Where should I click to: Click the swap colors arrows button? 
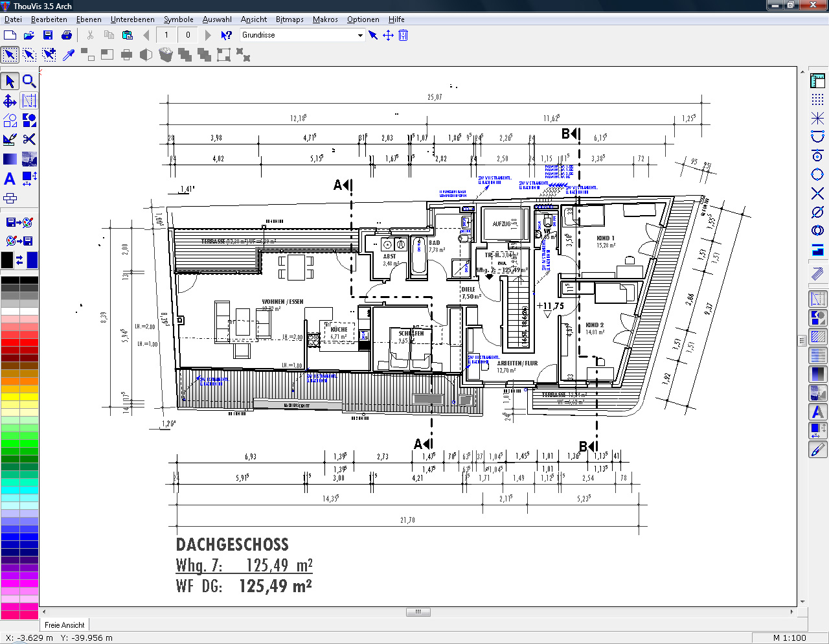click(x=19, y=260)
